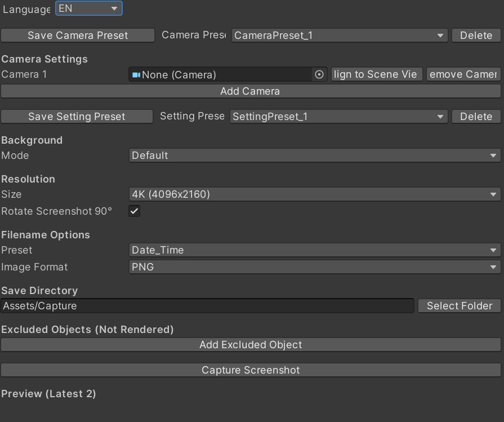Delete the selected camera preset
This screenshot has height=422, width=504.
[x=476, y=35]
